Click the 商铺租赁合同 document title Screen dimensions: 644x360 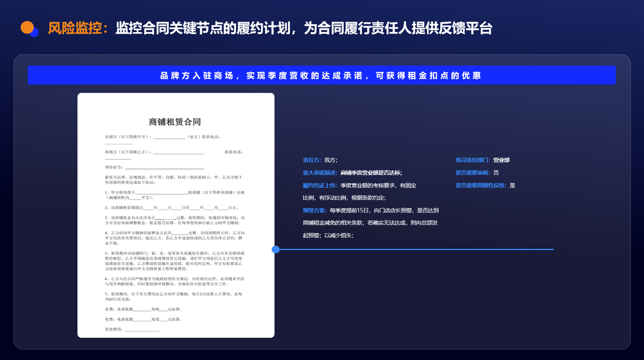(175, 122)
